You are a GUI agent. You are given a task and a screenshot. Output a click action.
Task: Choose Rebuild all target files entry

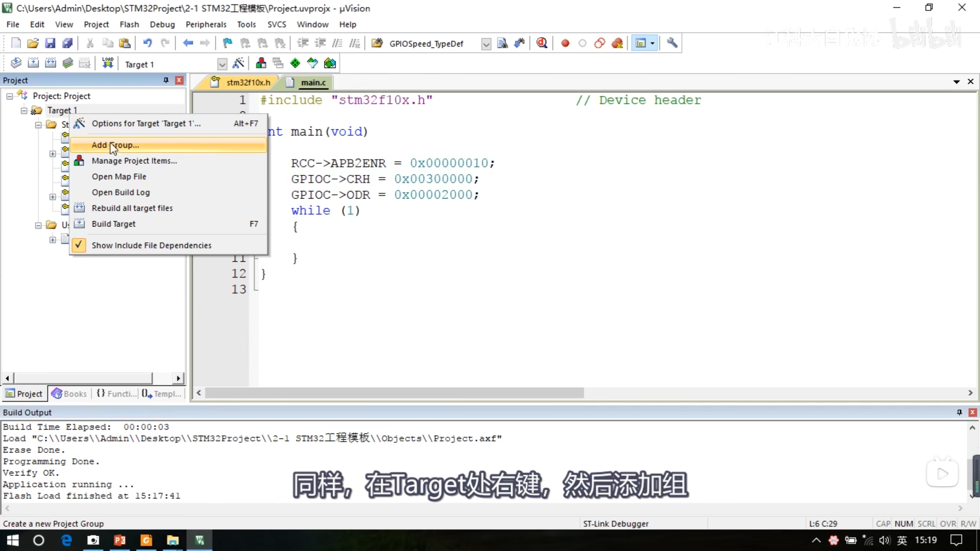[132, 208]
